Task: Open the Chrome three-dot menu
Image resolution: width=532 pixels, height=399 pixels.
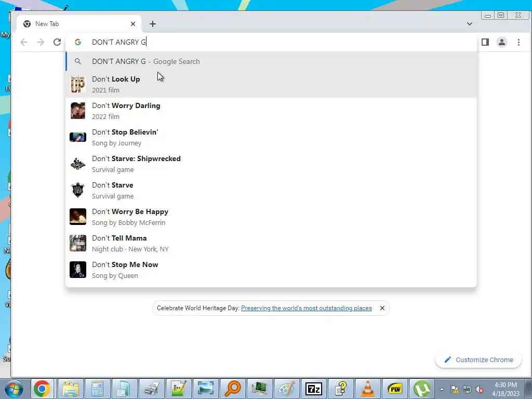Action: click(518, 42)
